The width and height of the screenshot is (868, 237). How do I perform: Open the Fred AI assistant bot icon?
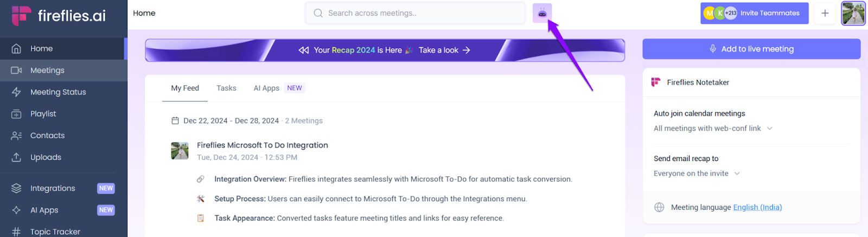[542, 13]
